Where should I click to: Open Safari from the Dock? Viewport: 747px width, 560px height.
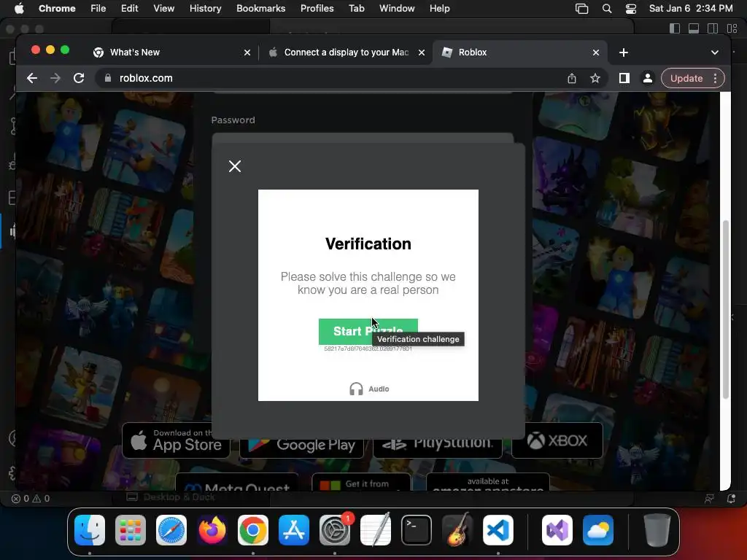coord(171,530)
